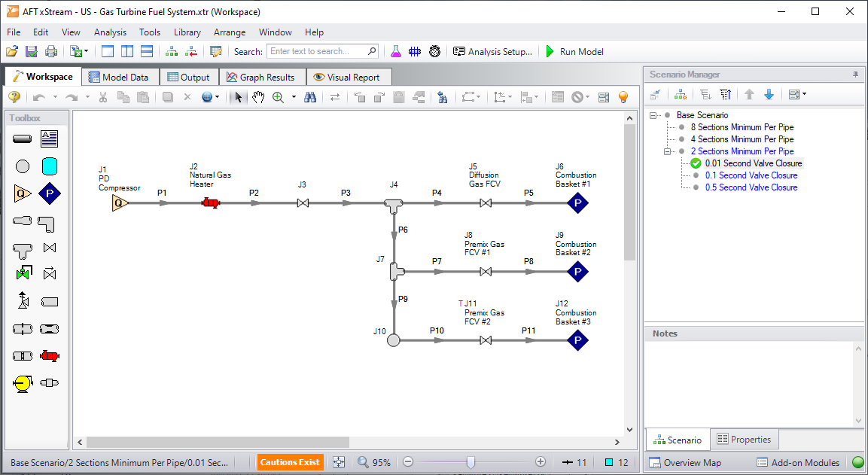The width and height of the screenshot is (868, 475).
Task: Click the Pan hand tool
Action: click(x=258, y=97)
